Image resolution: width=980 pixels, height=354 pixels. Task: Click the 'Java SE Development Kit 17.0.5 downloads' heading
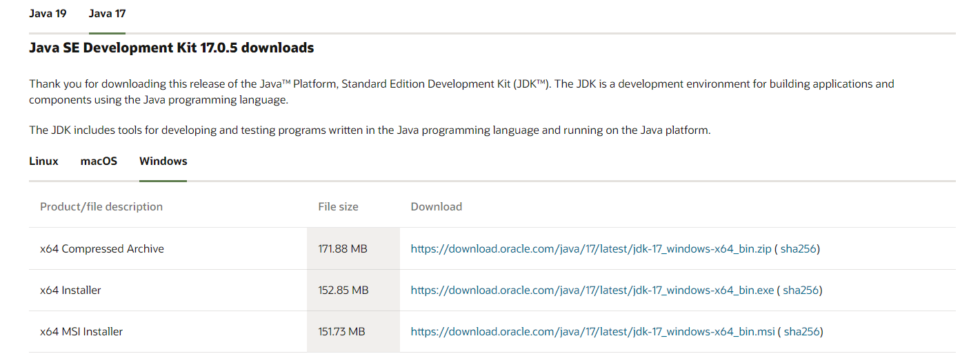tap(172, 48)
